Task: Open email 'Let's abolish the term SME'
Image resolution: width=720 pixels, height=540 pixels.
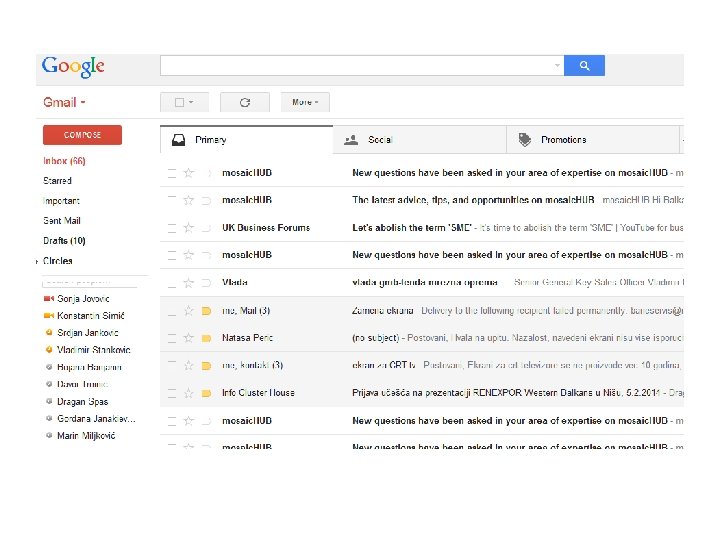Action: [422, 228]
